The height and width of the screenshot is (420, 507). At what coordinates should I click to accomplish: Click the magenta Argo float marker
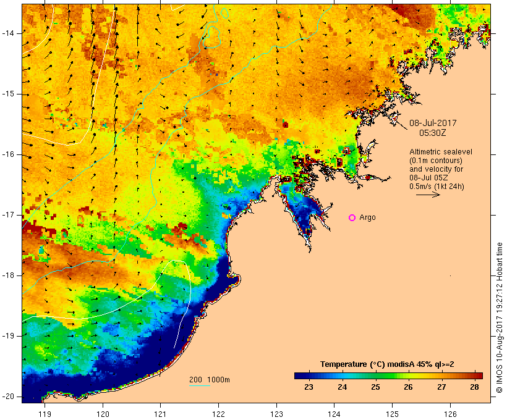(x=352, y=218)
